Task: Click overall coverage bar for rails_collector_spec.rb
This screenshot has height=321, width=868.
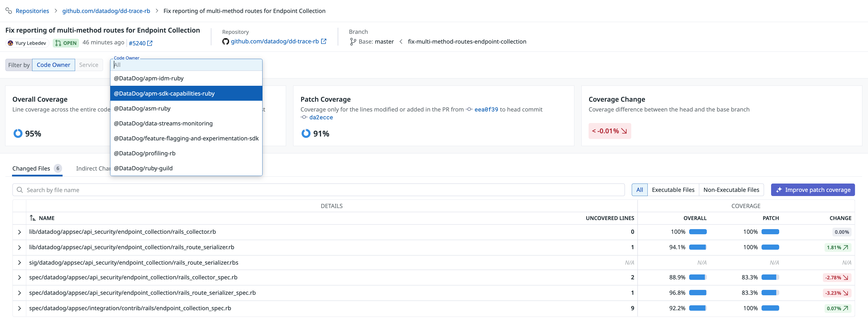Action: pyautogui.click(x=697, y=278)
